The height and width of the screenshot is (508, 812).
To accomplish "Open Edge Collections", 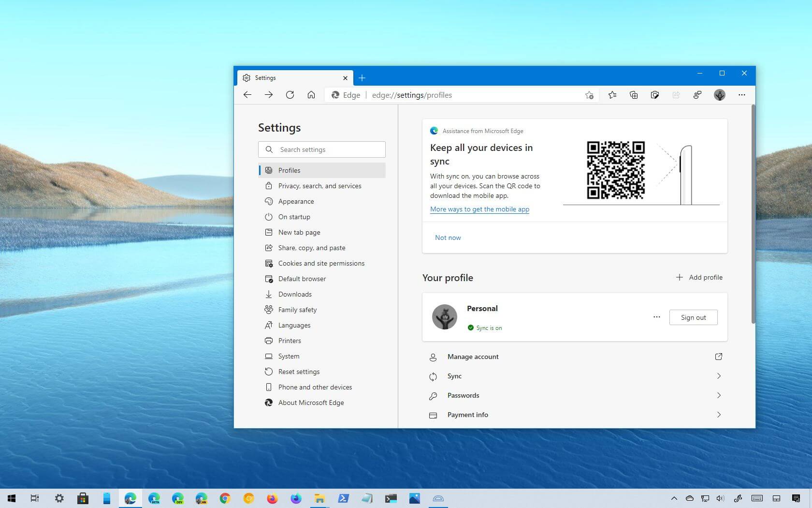I will pos(634,95).
